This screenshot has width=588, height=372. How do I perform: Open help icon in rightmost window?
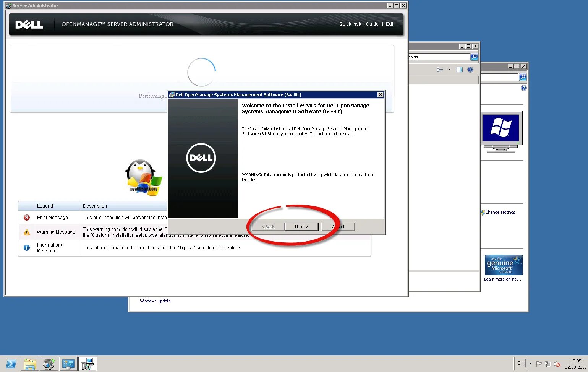click(524, 88)
